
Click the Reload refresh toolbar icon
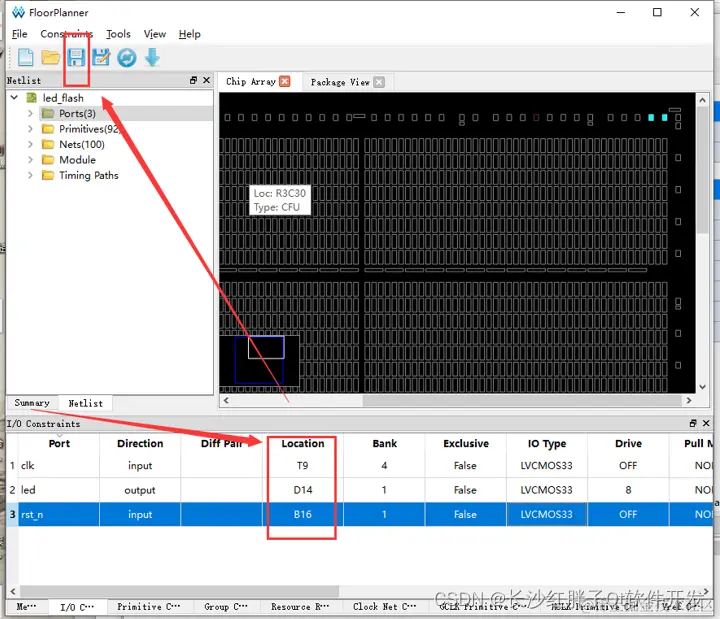click(127, 58)
